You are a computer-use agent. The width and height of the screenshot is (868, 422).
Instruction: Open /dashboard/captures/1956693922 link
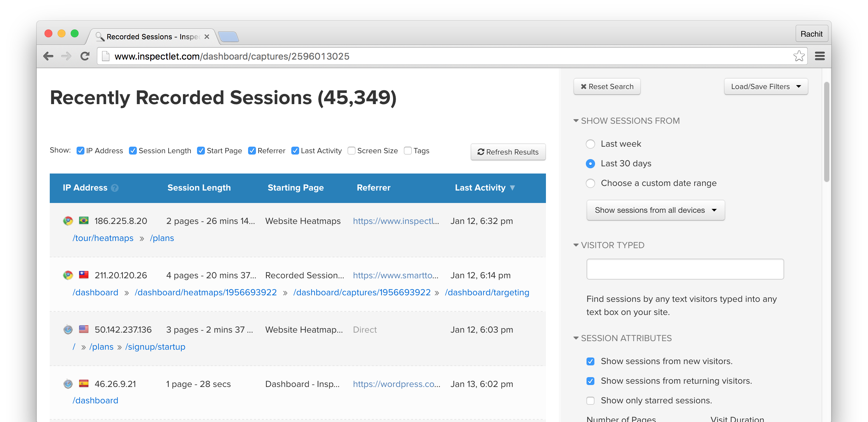(x=362, y=293)
